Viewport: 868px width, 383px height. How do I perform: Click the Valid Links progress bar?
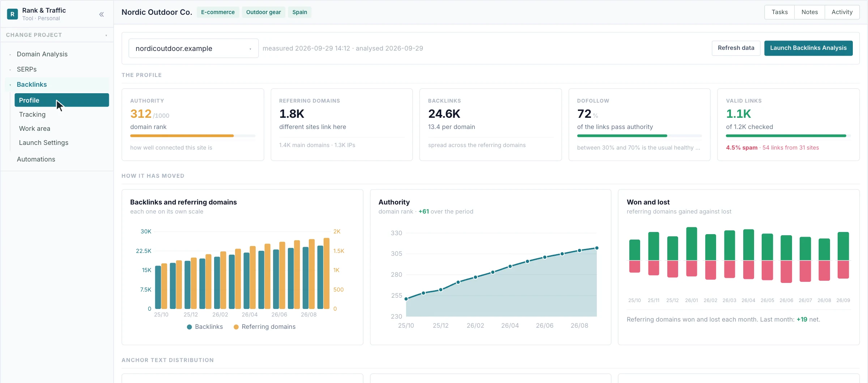788,136
